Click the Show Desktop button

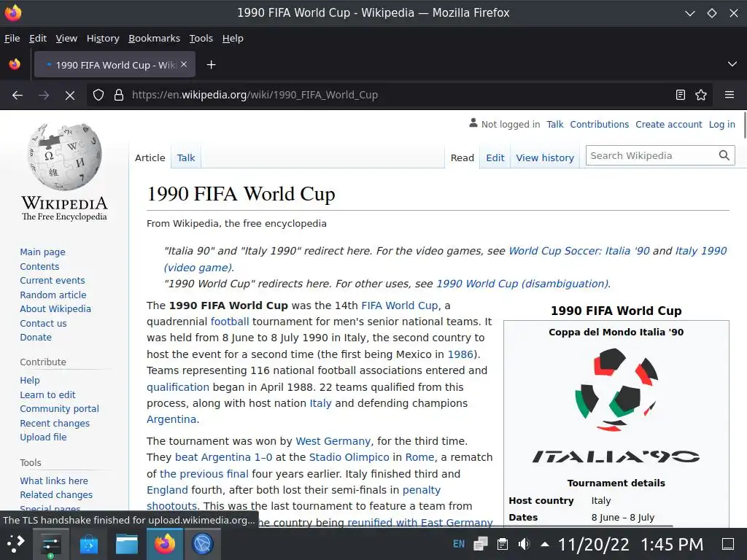click(x=728, y=544)
